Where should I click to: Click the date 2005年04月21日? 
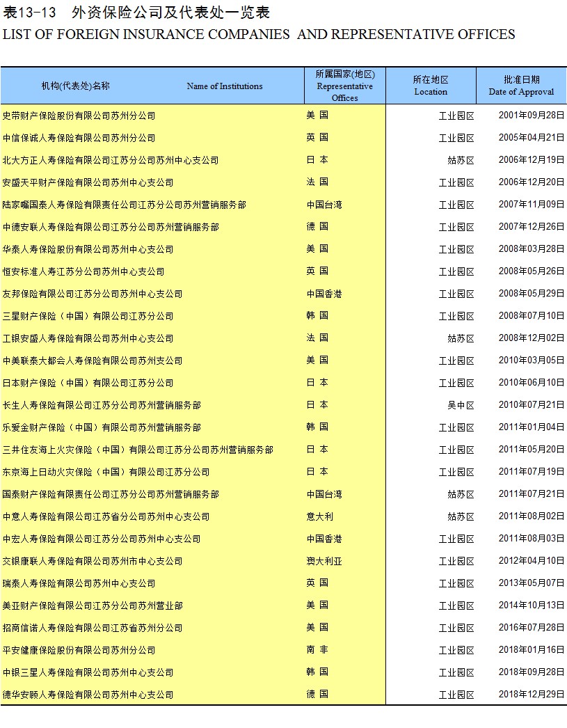coord(532,137)
